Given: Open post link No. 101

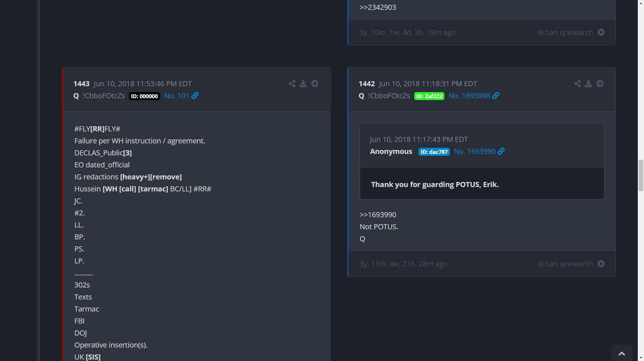Looking at the screenshot, I should [x=176, y=96].
